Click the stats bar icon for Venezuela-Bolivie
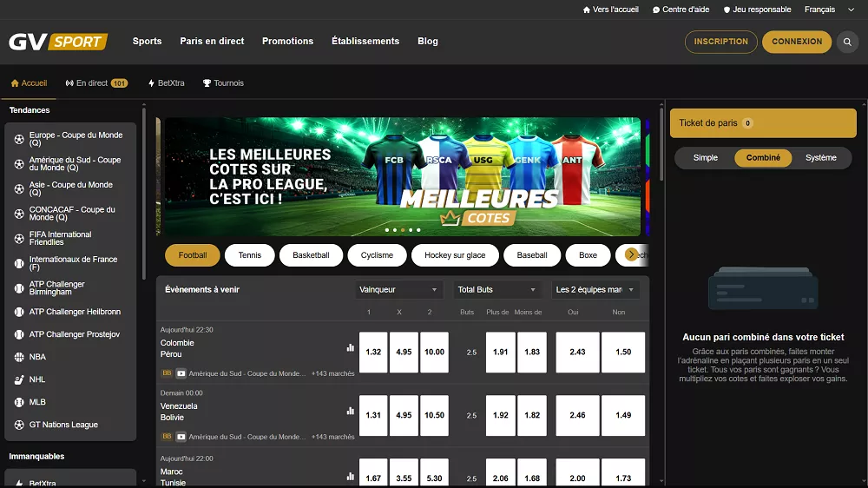The height and width of the screenshot is (488, 868). coord(351,411)
